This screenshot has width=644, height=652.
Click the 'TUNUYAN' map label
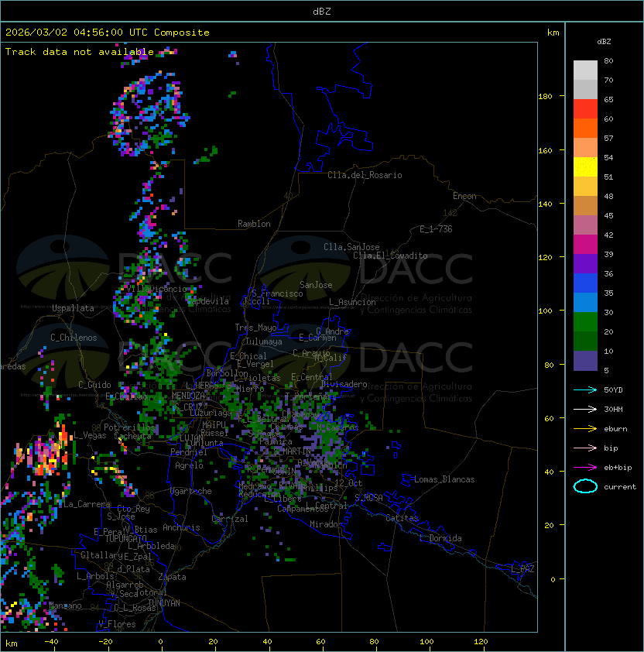click(x=164, y=602)
